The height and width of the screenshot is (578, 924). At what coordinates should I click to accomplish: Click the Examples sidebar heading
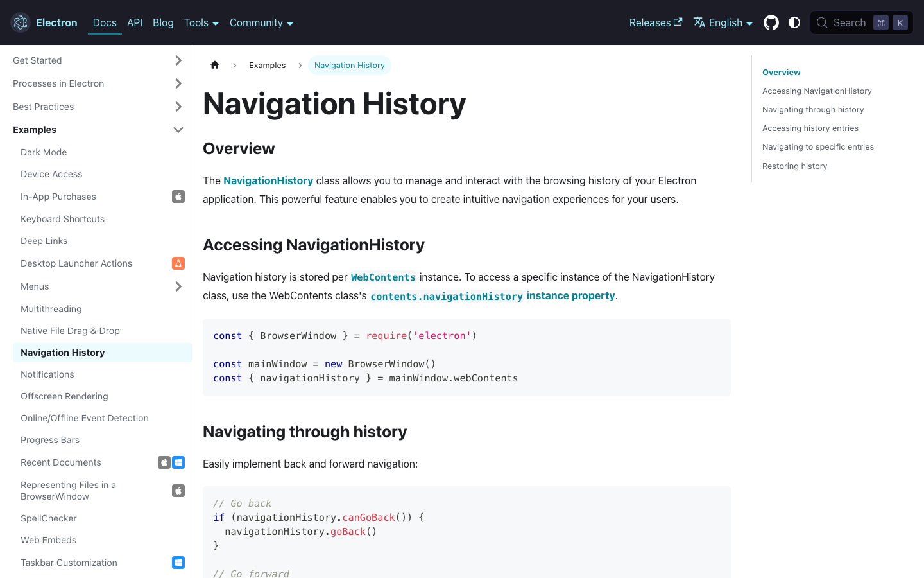click(x=35, y=130)
